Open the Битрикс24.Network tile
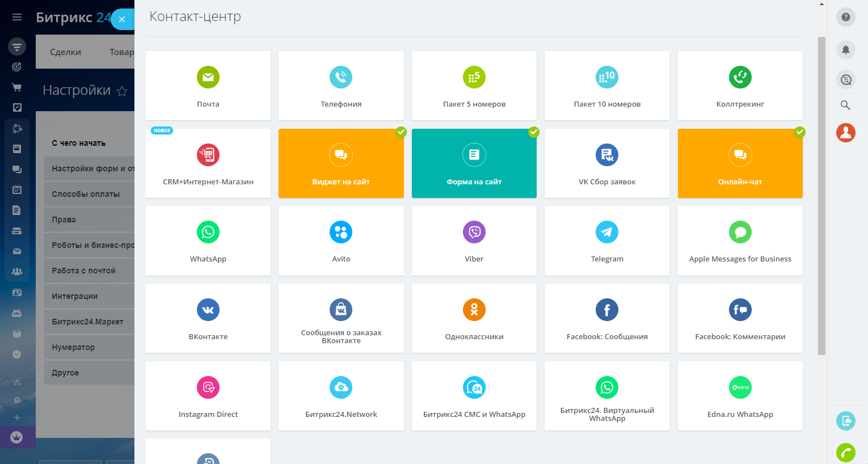This screenshot has height=464, width=868. pos(341,396)
